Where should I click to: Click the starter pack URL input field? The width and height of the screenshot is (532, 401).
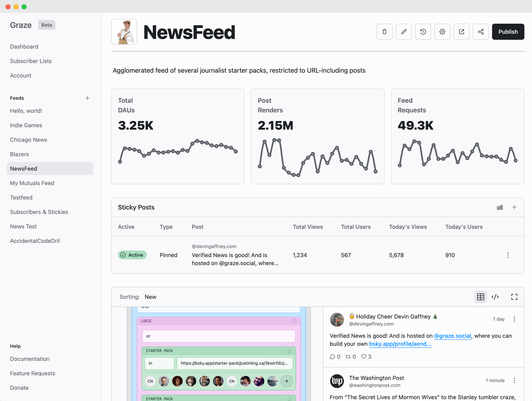click(x=235, y=363)
